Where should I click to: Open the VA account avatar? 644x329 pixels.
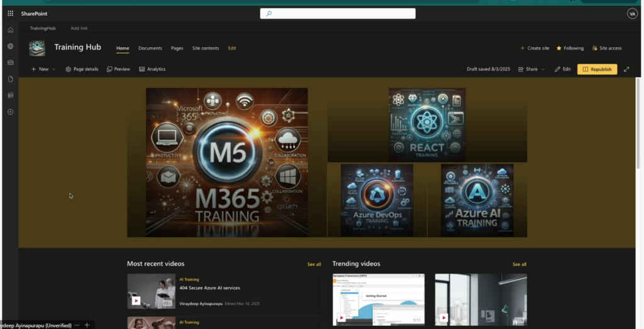click(632, 14)
